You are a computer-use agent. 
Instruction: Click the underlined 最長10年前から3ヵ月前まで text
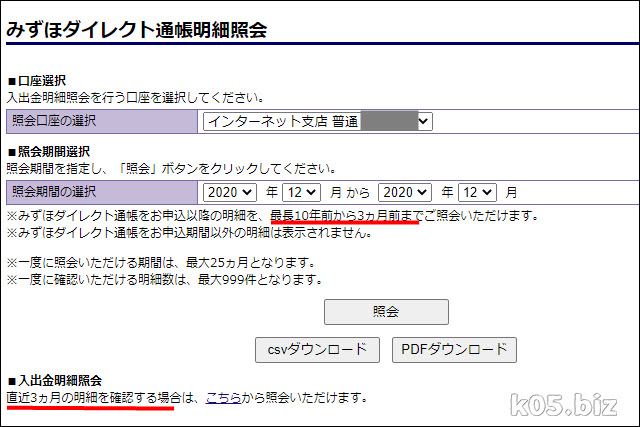pos(347,216)
